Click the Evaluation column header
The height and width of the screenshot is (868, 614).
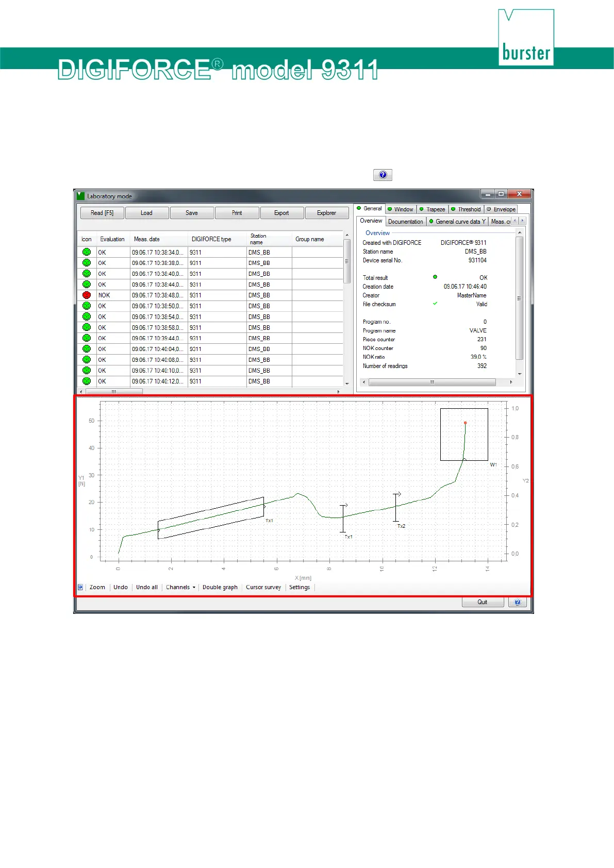pos(113,239)
